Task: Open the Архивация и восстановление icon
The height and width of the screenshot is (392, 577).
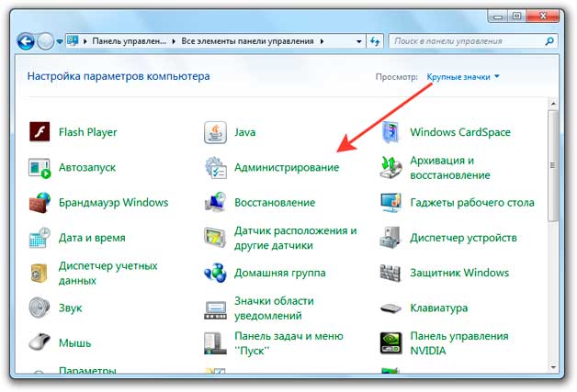Action: pos(390,168)
